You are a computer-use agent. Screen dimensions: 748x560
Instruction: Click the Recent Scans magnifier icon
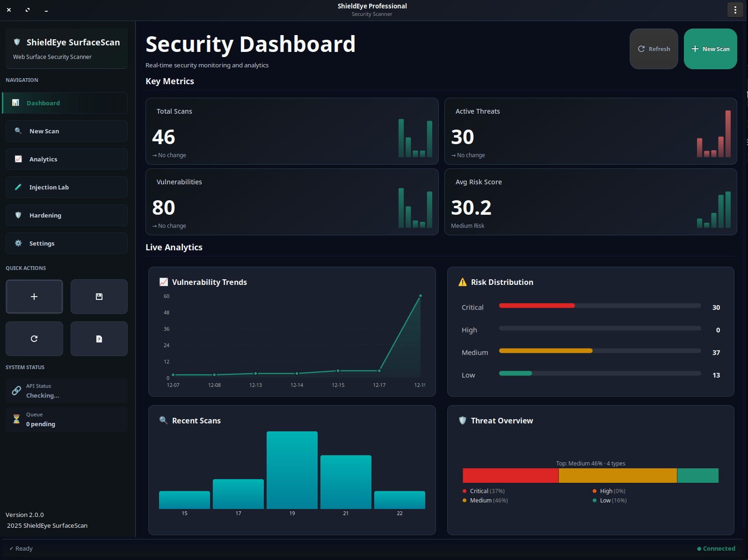coord(163,420)
